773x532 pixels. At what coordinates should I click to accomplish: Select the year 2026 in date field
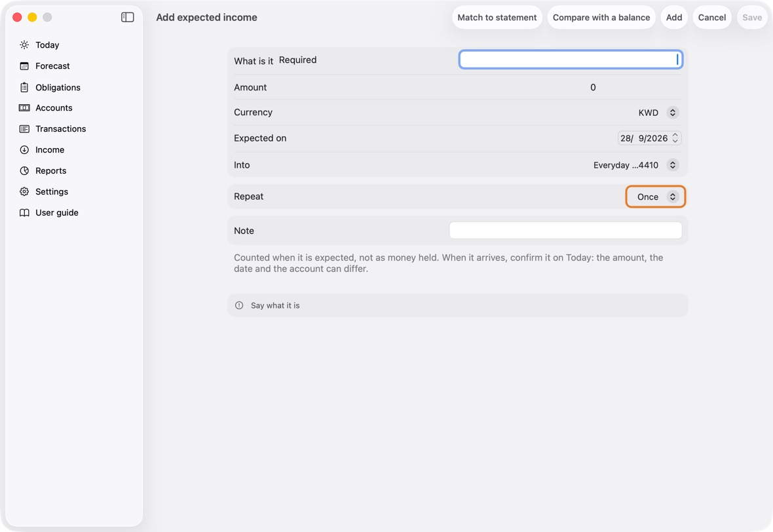(x=658, y=138)
